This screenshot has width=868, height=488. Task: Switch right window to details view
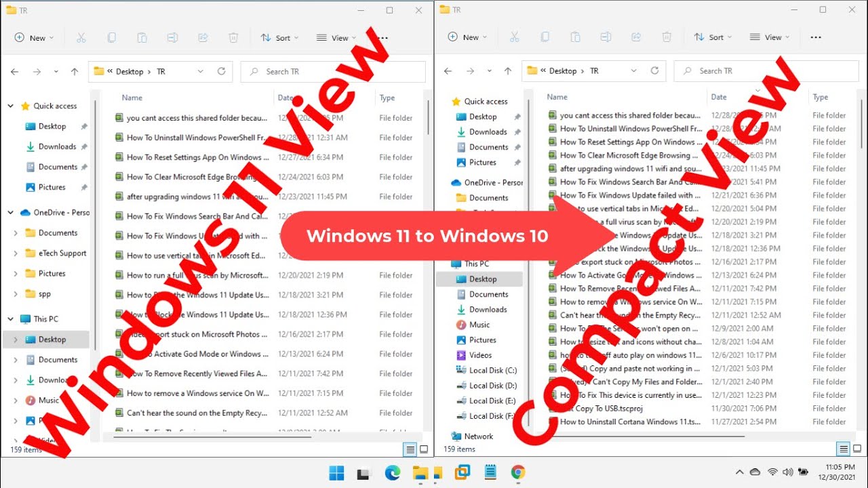[843, 449]
